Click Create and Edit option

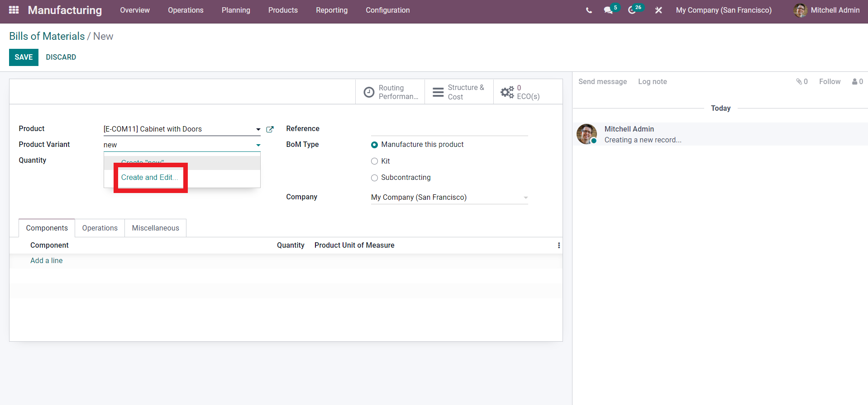(x=149, y=178)
